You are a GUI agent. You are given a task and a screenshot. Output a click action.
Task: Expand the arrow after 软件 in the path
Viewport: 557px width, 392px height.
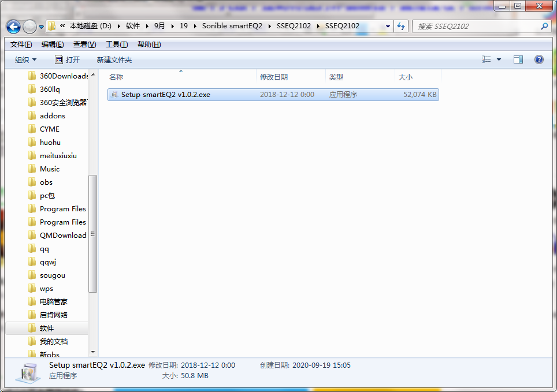click(x=147, y=26)
